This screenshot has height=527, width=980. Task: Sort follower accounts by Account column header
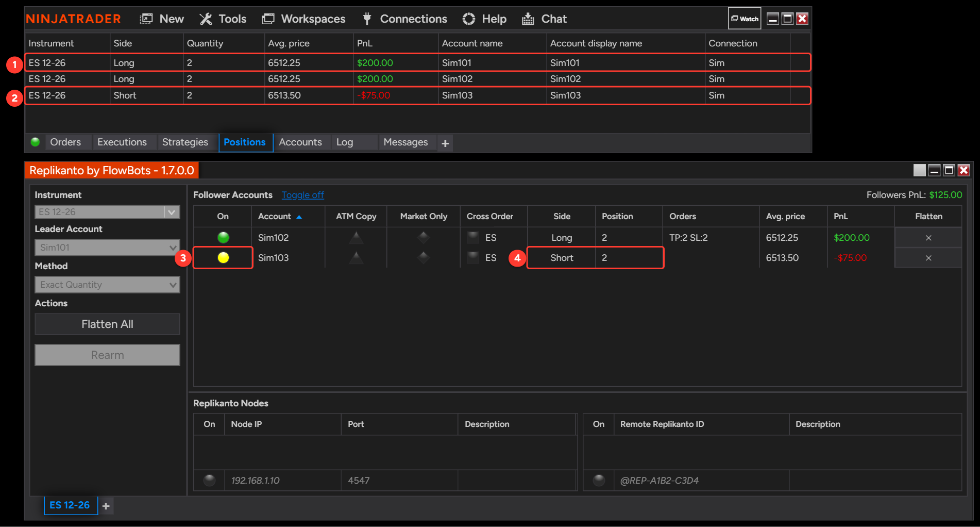(x=288, y=217)
